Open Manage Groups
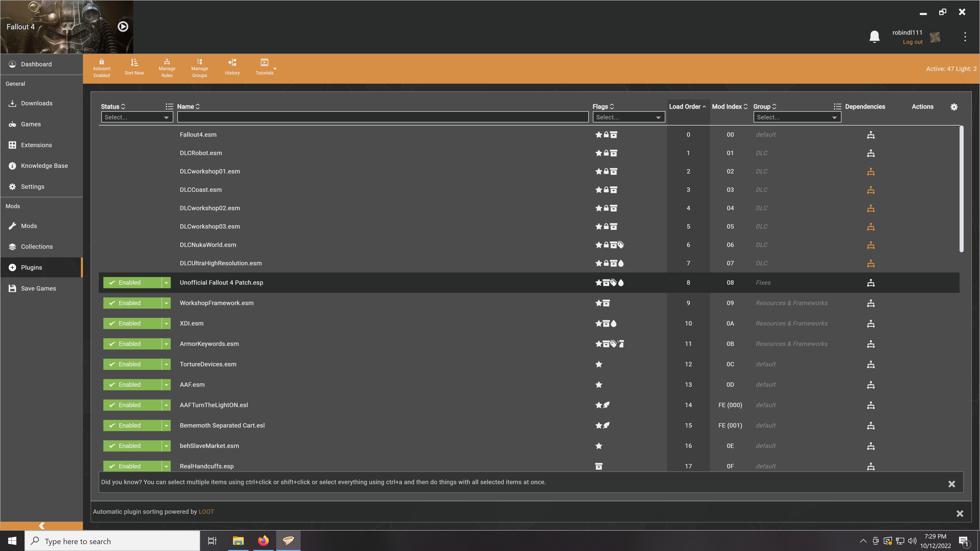The height and width of the screenshot is (551, 980). (199, 67)
